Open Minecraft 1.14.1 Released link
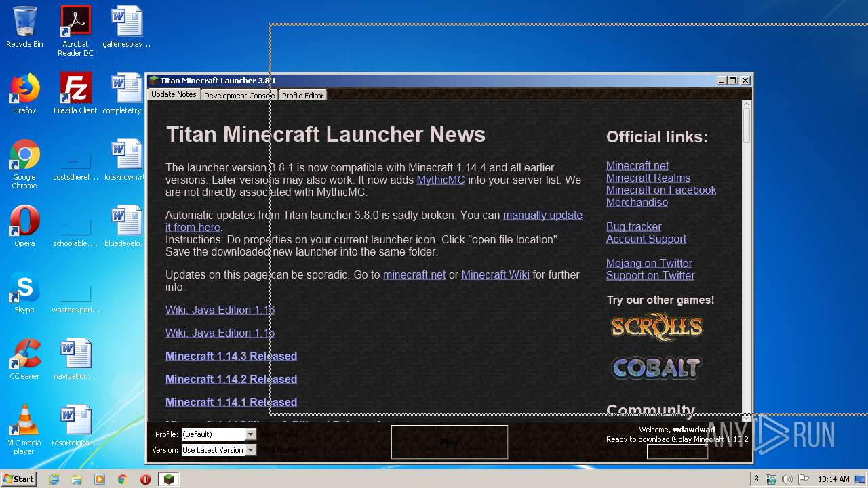The width and height of the screenshot is (868, 488). click(231, 402)
